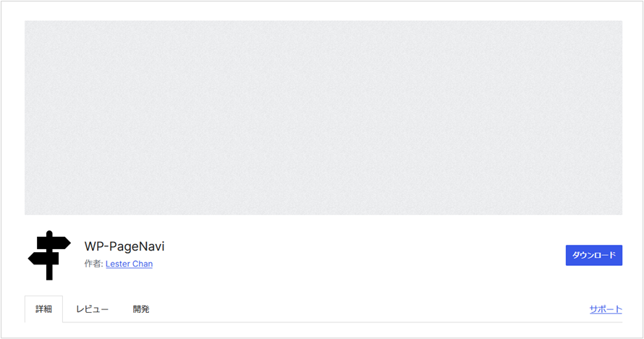This screenshot has height=339, width=644.
Task: Show development information for the plugin
Action: [x=141, y=309]
